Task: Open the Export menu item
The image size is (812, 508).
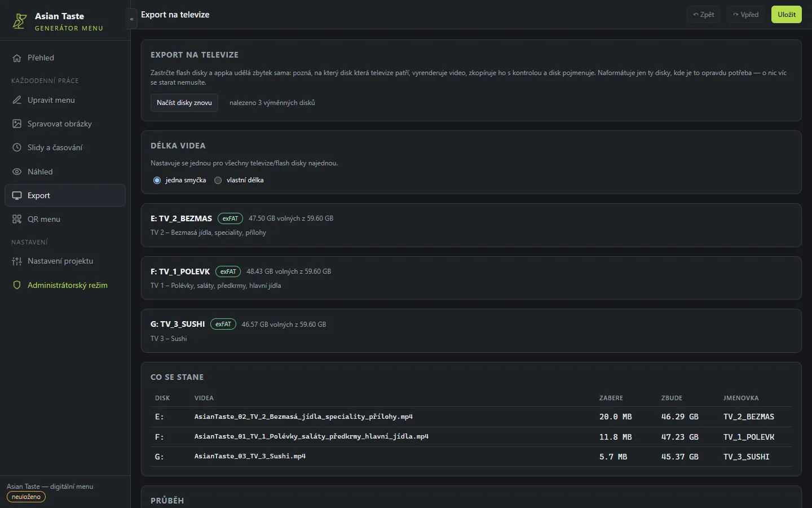Action: [65, 195]
